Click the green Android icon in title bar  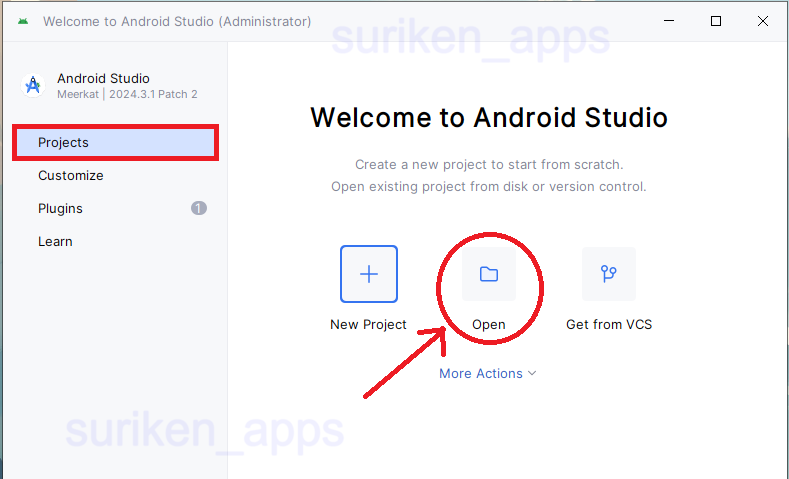point(23,21)
